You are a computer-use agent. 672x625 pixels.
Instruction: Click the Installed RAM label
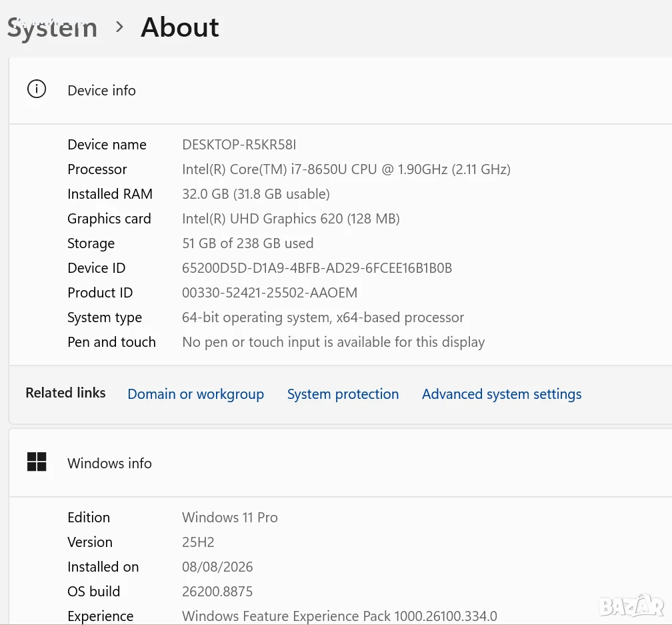[110, 193]
